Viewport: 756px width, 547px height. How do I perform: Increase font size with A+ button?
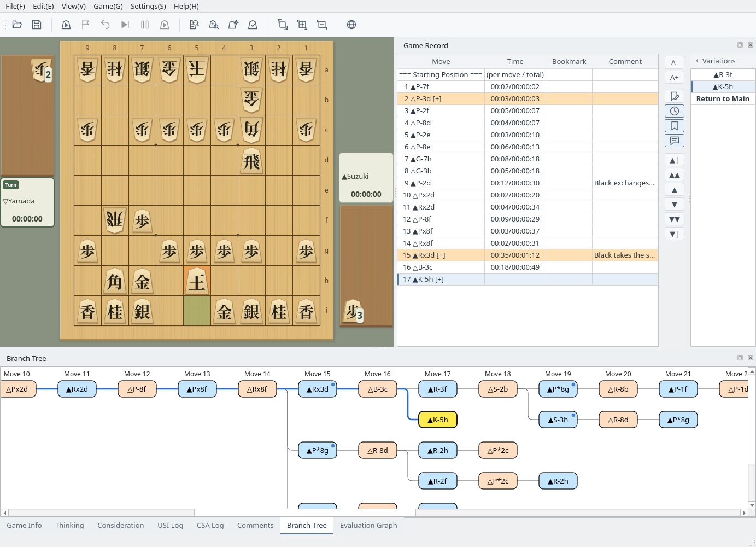tap(675, 77)
